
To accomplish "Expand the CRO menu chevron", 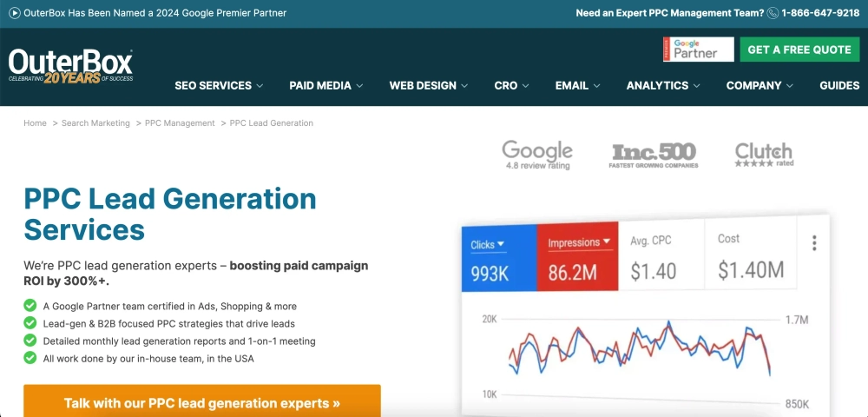I will click(525, 86).
